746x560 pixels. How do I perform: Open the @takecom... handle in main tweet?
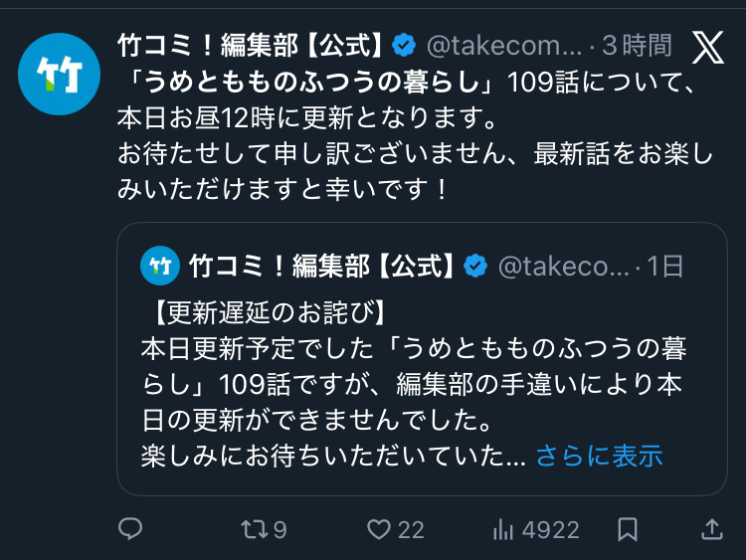[x=502, y=45]
